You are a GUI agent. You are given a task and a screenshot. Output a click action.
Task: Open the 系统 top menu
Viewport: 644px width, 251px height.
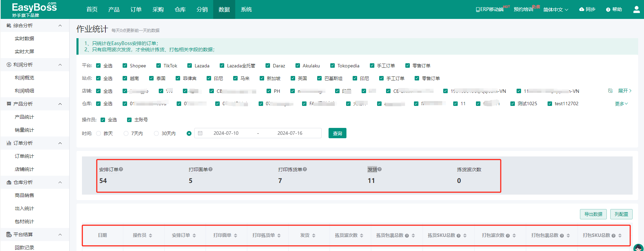tap(246, 9)
